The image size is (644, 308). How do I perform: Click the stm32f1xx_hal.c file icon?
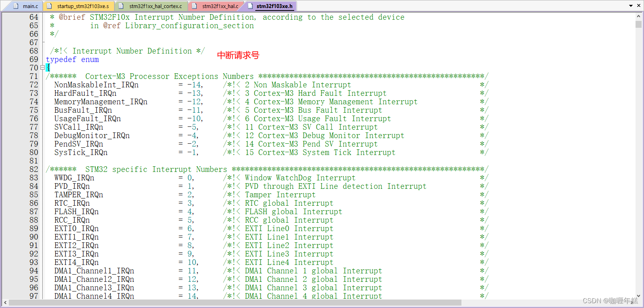(x=194, y=6)
